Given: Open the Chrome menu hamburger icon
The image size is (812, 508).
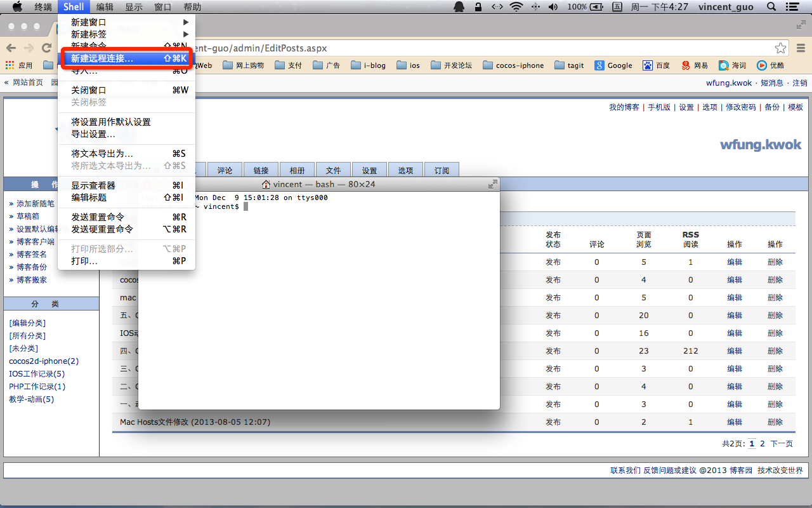Looking at the screenshot, I should coord(800,48).
